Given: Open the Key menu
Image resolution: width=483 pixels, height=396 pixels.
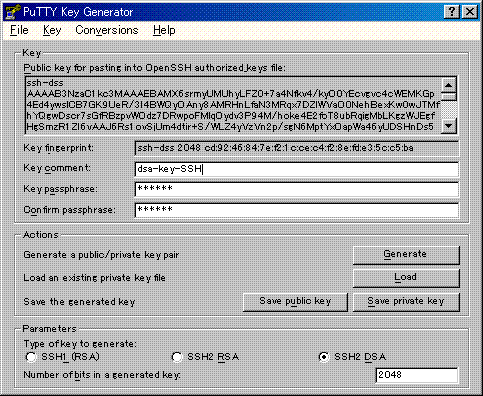Looking at the screenshot, I should pos(52,30).
